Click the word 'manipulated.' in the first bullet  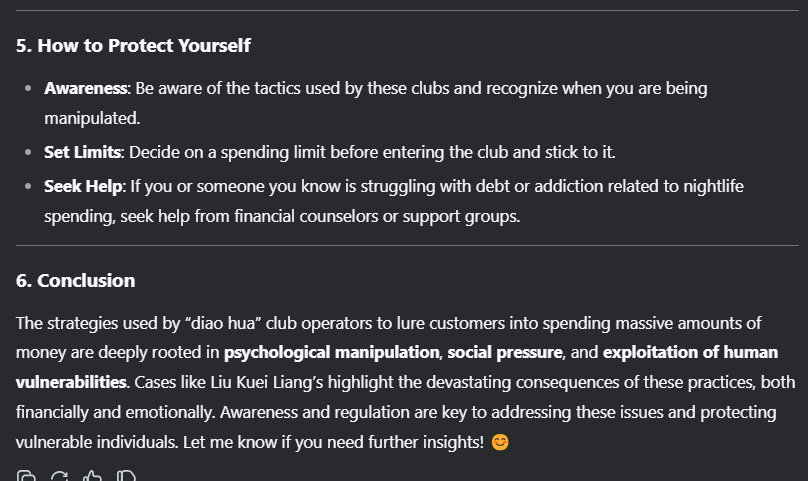pyautogui.click(x=92, y=119)
